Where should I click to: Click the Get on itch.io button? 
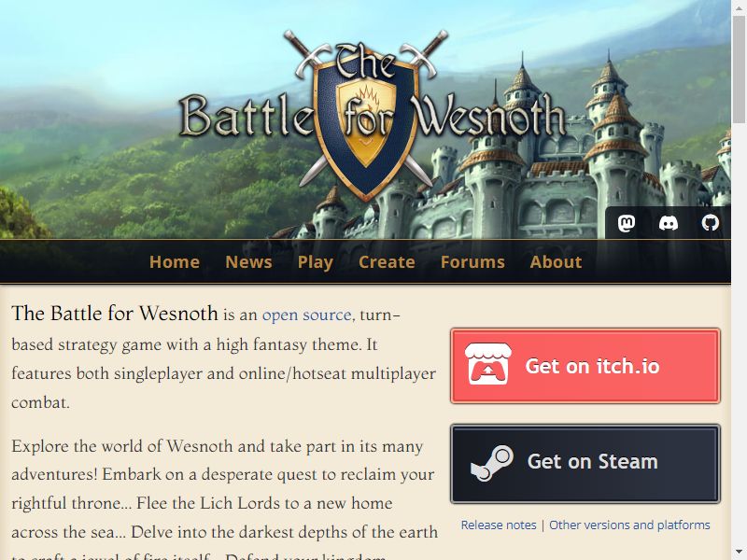(585, 366)
